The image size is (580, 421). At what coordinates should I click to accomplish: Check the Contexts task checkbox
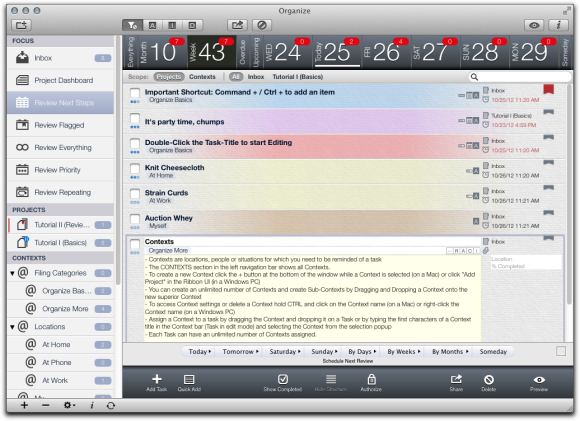[135, 243]
